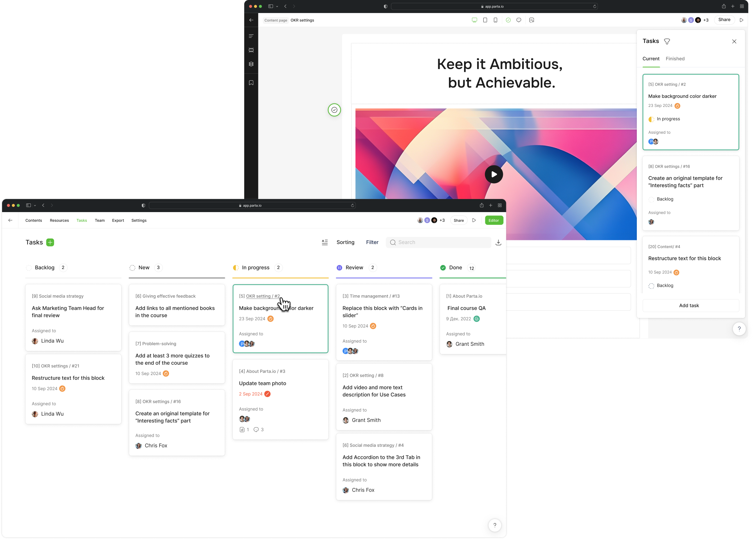
Task: Switch to the Finished tab
Action: tap(675, 59)
